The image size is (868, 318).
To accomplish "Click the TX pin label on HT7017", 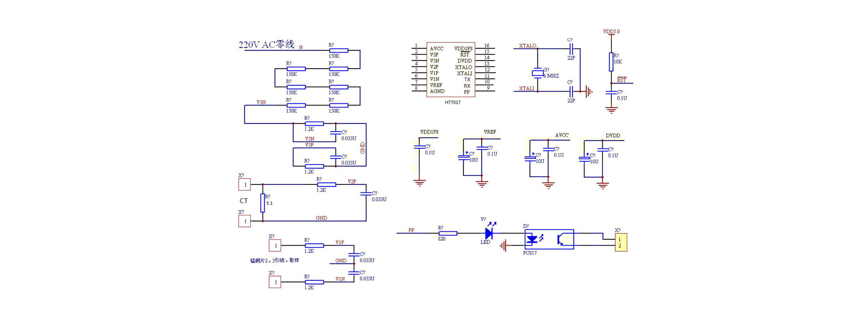I will [x=467, y=80].
